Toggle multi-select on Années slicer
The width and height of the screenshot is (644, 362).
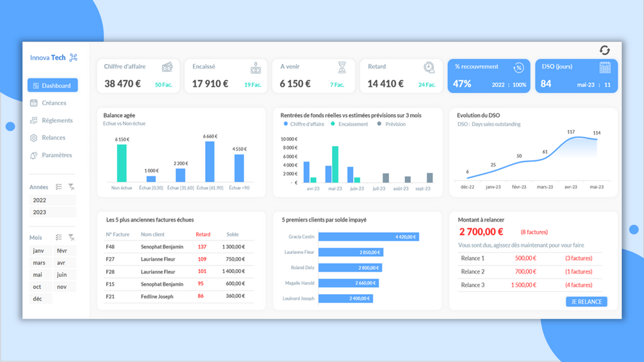pos(59,186)
